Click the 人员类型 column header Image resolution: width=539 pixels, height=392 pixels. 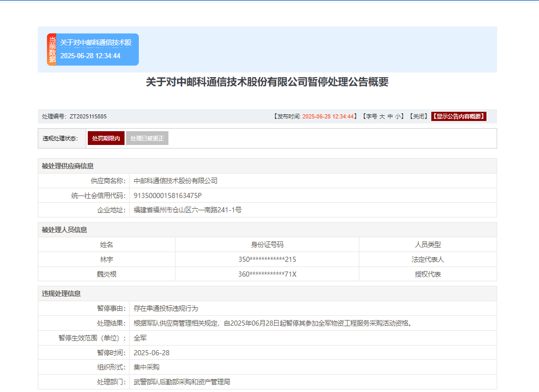pos(428,245)
